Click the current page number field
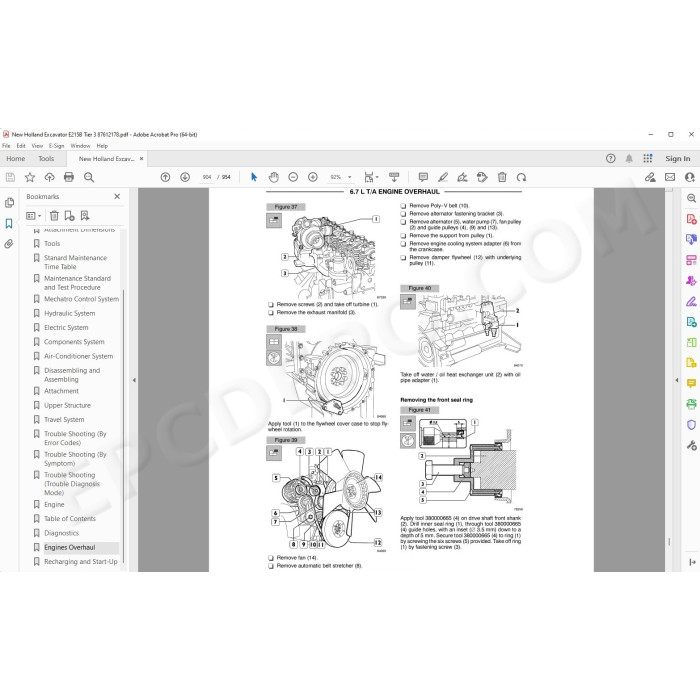The image size is (700, 700). point(207,177)
